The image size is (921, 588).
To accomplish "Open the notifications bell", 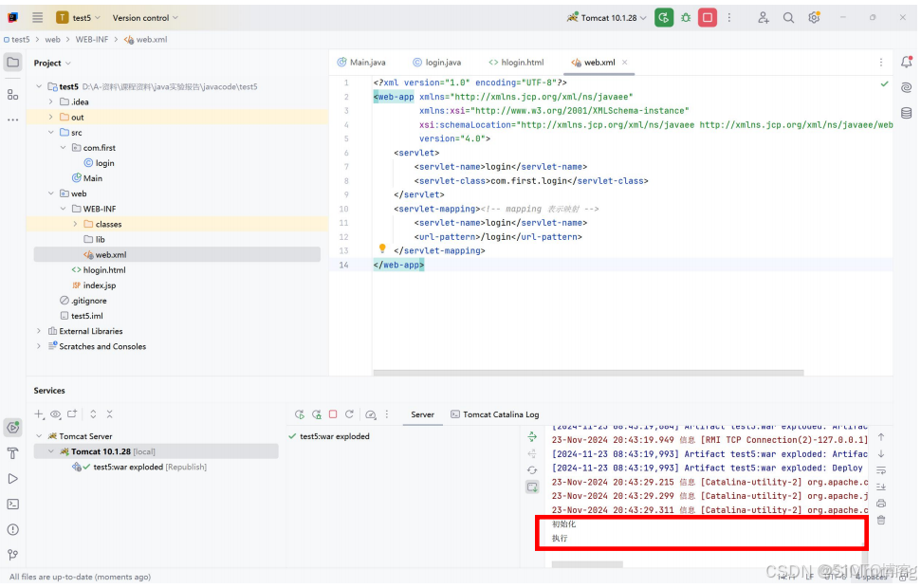I will [x=907, y=61].
